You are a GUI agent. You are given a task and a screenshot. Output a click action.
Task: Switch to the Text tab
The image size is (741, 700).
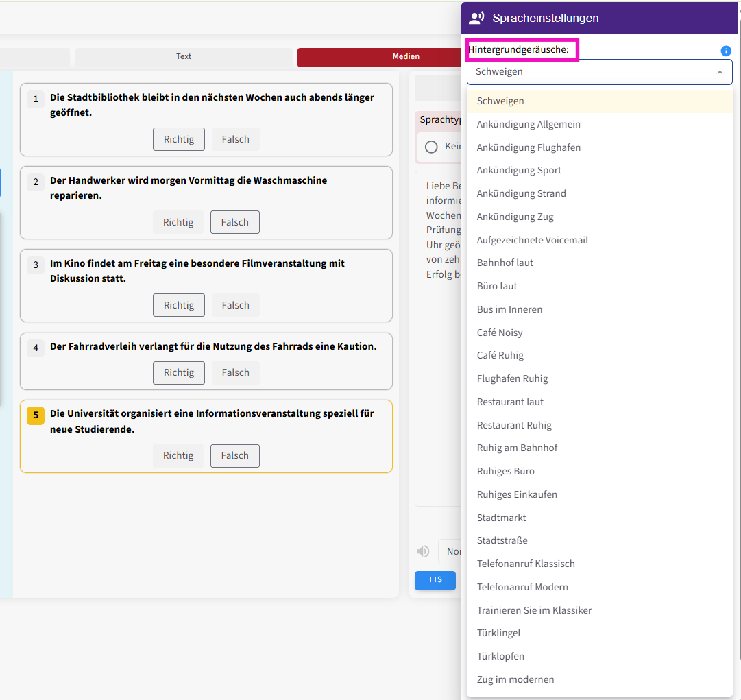[x=184, y=57]
